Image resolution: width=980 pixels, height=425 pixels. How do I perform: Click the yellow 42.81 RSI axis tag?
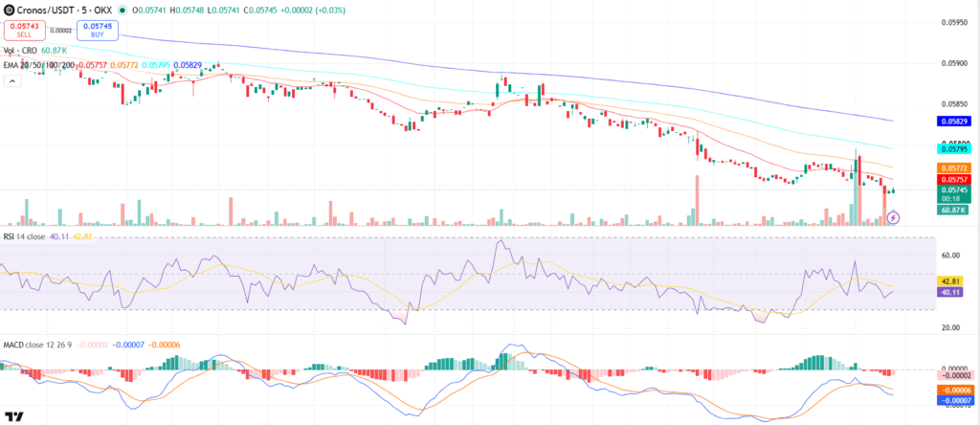pos(952,280)
